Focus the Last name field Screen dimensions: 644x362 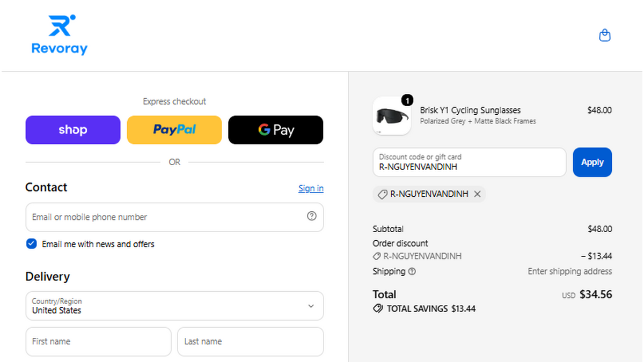(251, 342)
